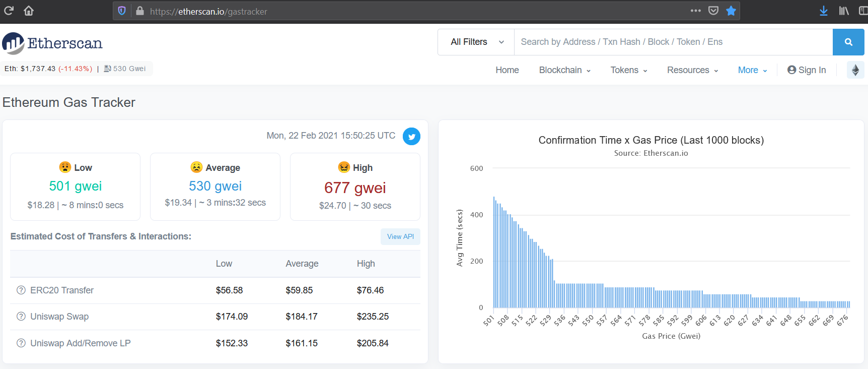Open the Ethereum network diamond icon
Image resolution: width=868 pixels, height=369 pixels.
coord(855,70)
